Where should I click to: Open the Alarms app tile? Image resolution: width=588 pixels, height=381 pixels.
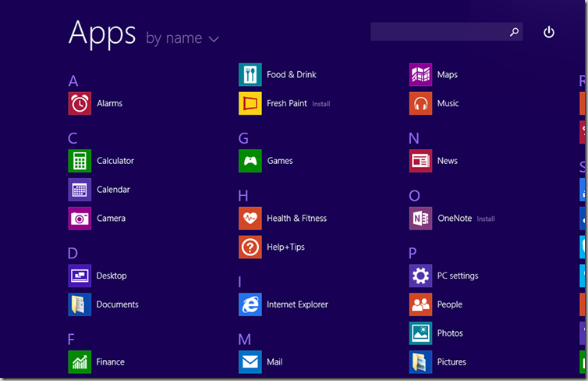pyautogui.click(x=80, y=103)
